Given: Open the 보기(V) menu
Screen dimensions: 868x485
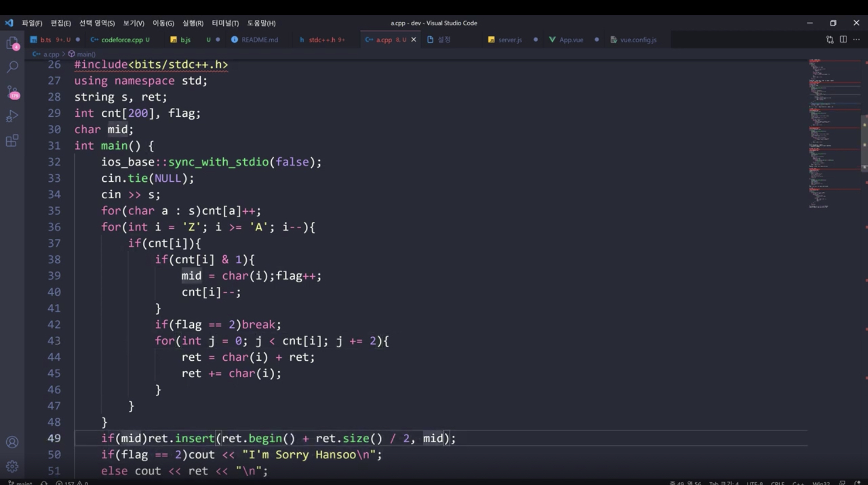Looking at the screenshot, I should click(x=133, y=23).
